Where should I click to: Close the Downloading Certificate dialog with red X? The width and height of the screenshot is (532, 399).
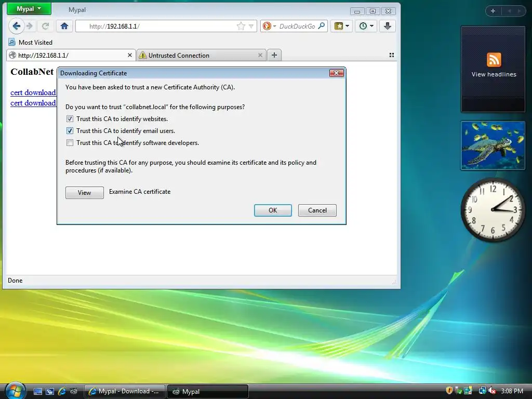[336, 73]
